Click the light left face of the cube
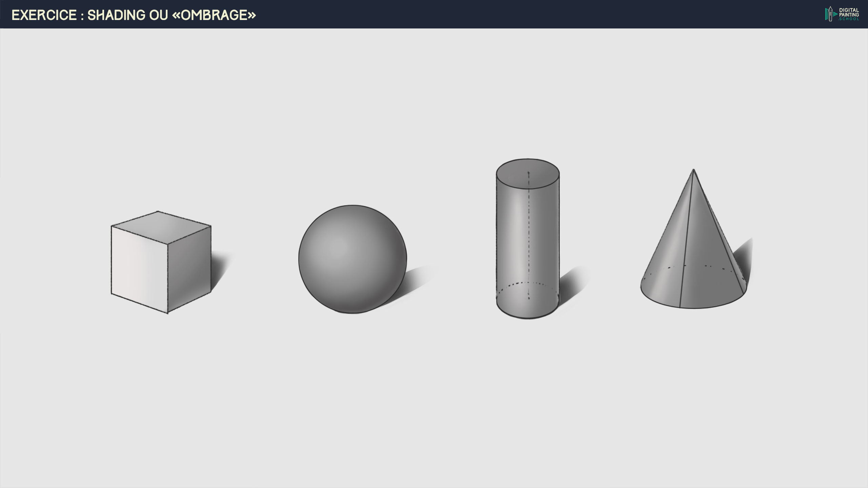This screenshot has height=488, width=868. tap(139, 268)
